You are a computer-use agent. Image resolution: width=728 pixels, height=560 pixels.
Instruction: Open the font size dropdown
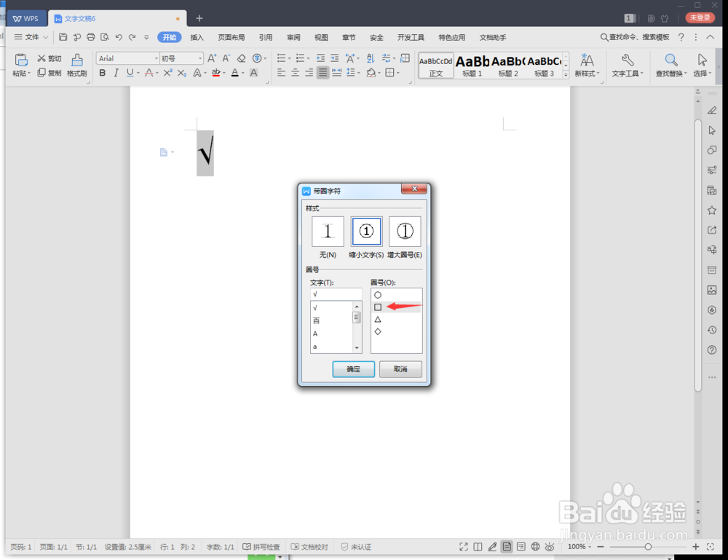[200, 58]
